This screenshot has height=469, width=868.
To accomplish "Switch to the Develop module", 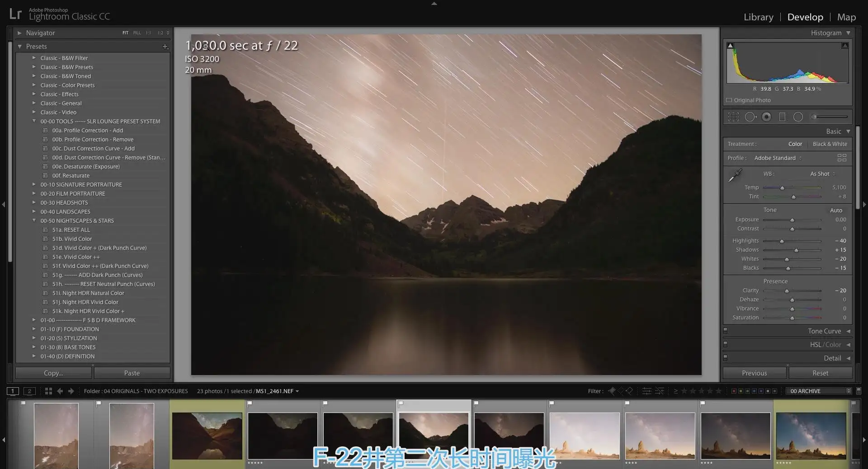I will pyautogui.click(x=805, y=17).
